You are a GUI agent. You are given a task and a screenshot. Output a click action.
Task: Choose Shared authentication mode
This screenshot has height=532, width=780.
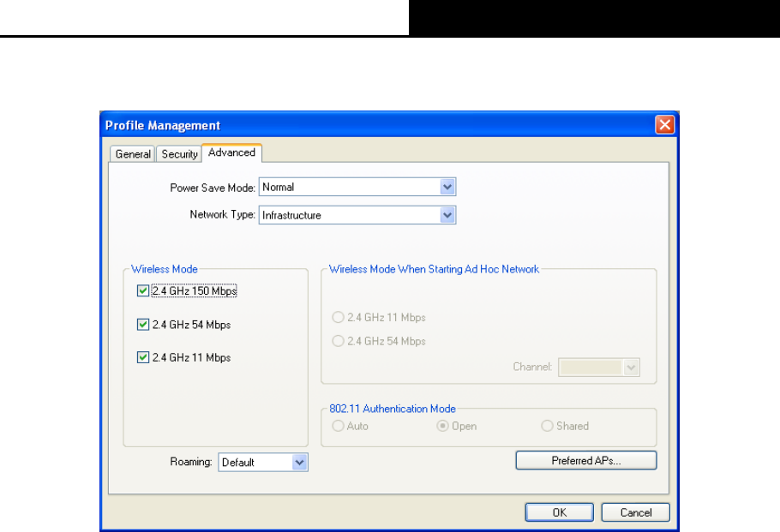547,426
